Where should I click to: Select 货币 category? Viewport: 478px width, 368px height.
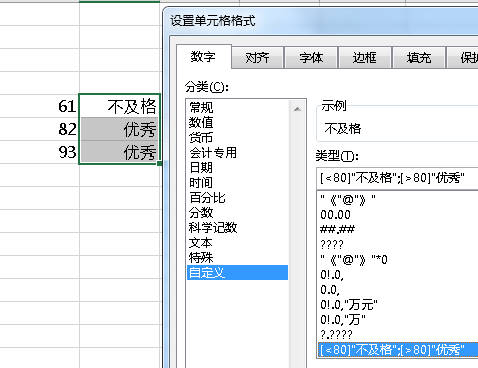237,137
